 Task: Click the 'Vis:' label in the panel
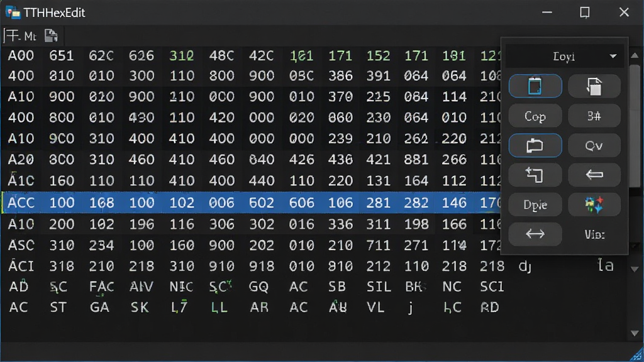pos(594,234)
